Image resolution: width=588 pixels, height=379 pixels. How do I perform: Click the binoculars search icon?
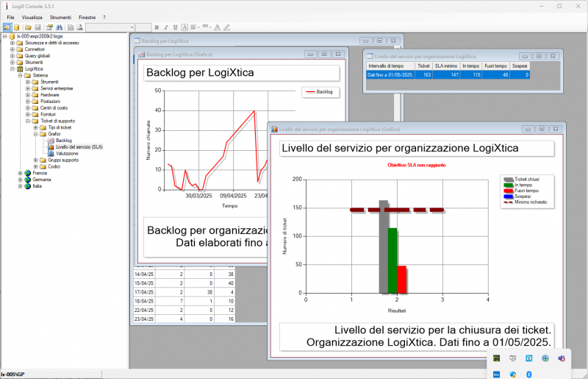coord(60,27)
